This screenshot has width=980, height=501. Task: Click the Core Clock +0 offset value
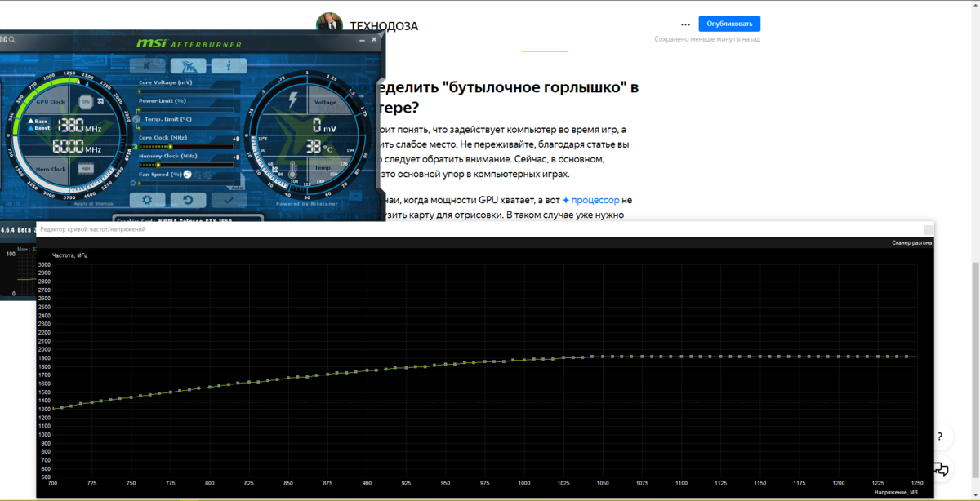pos(237,139)
